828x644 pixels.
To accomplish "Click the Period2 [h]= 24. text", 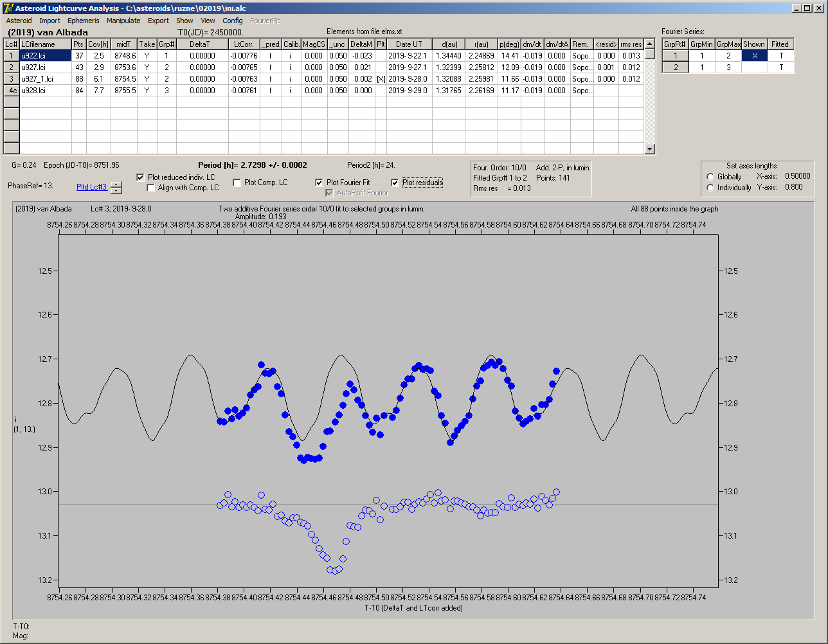I will [x=371, y=165].
